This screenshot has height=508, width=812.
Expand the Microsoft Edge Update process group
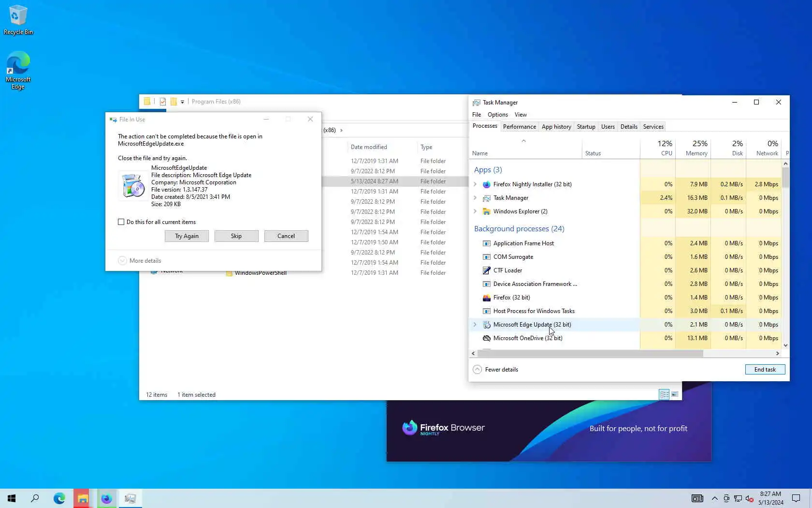[475, 325]
